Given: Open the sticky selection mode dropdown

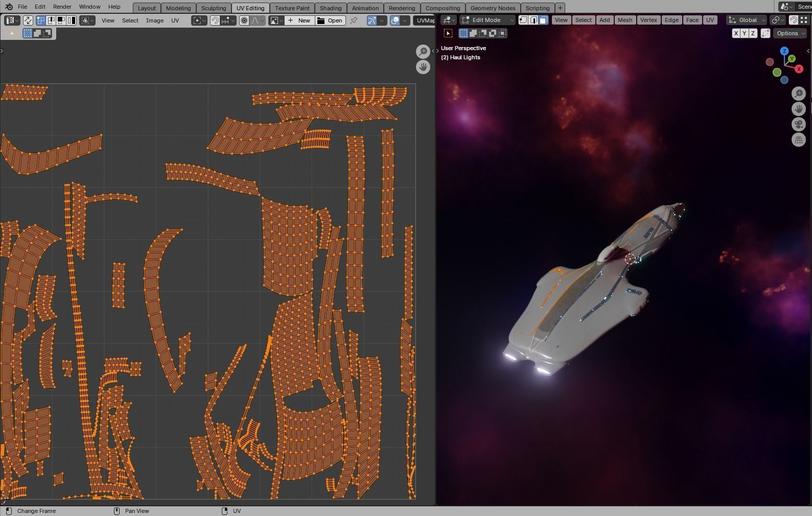Looking at the screenshot, I should [87, 20].
